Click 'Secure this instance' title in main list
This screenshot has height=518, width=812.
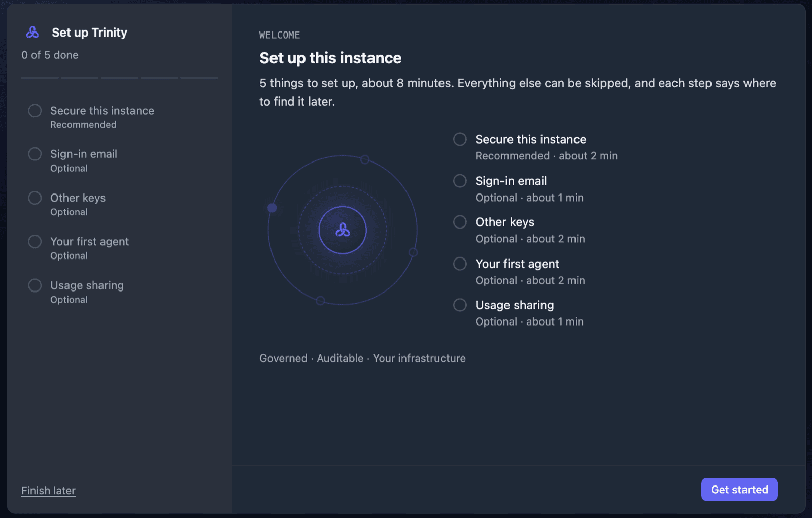[x=531, y=139]
